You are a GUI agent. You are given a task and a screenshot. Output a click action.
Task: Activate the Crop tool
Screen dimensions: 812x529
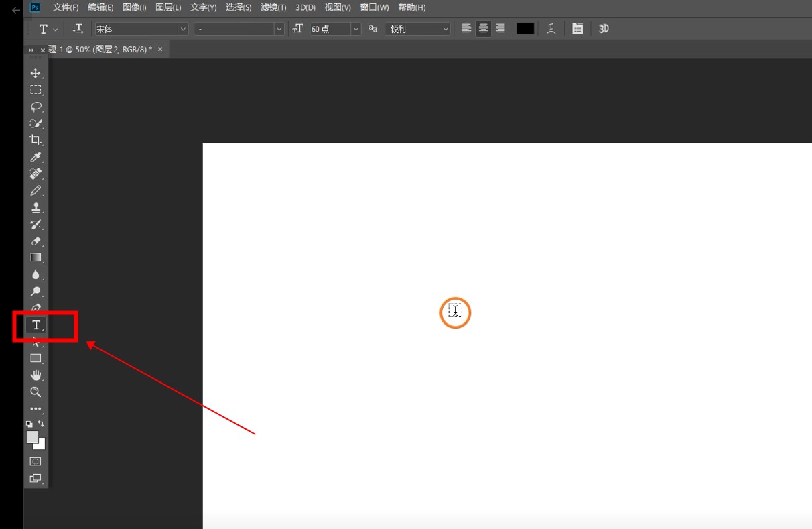coord(36,140)
